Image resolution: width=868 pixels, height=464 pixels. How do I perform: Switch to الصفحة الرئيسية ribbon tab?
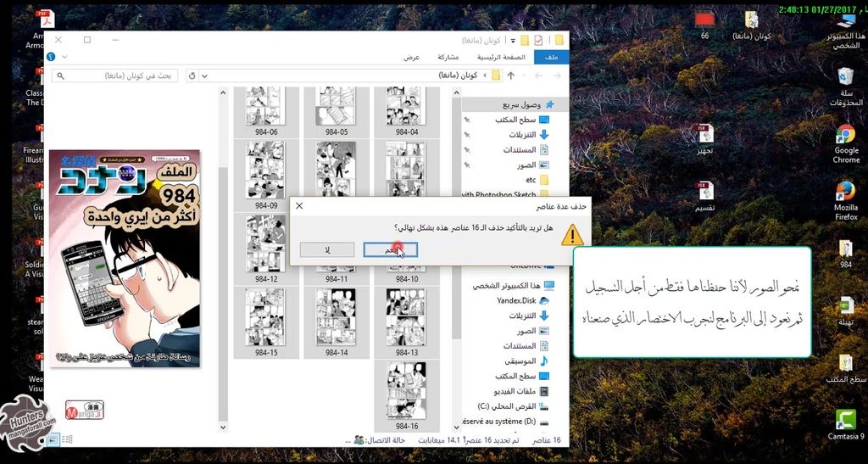[x=502, y=57]
